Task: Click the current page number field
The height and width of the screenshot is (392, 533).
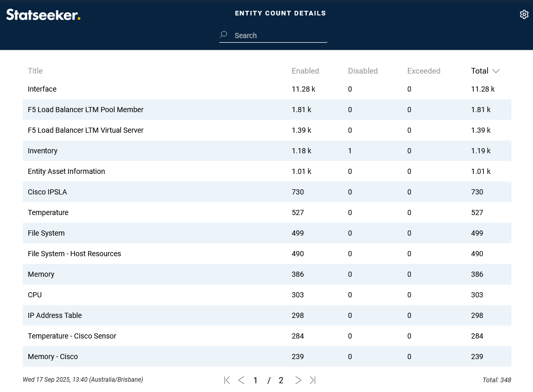Action: click(255, 381)
